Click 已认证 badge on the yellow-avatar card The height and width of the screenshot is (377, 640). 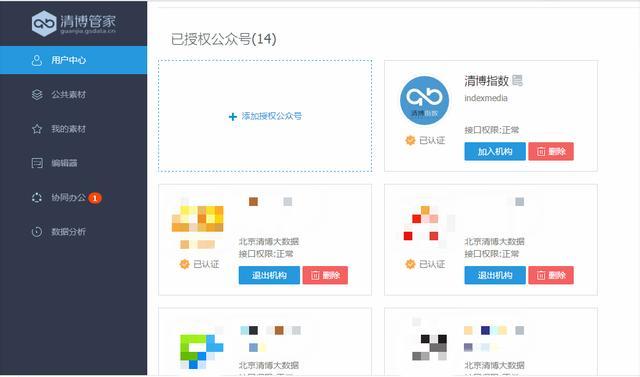point(199,264)
